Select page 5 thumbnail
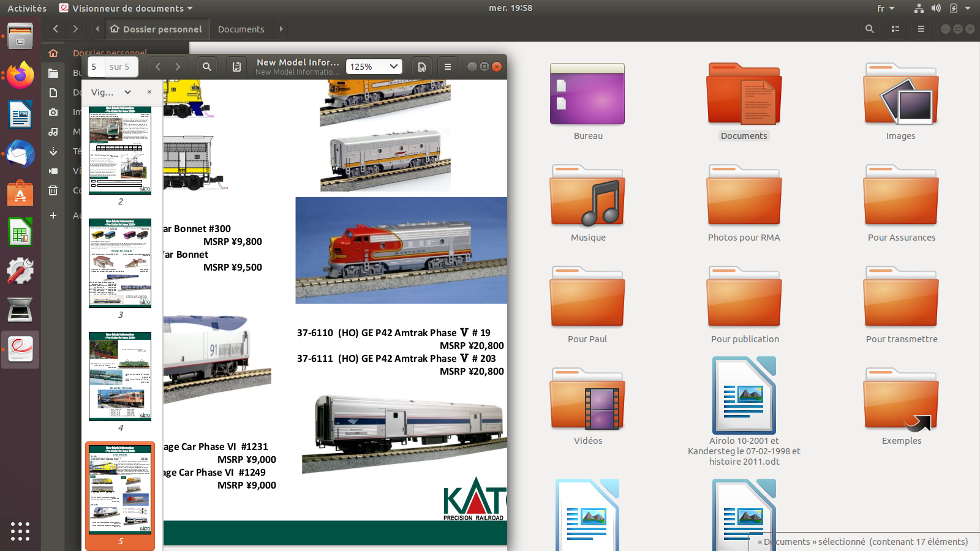 (x=120, y=490)
